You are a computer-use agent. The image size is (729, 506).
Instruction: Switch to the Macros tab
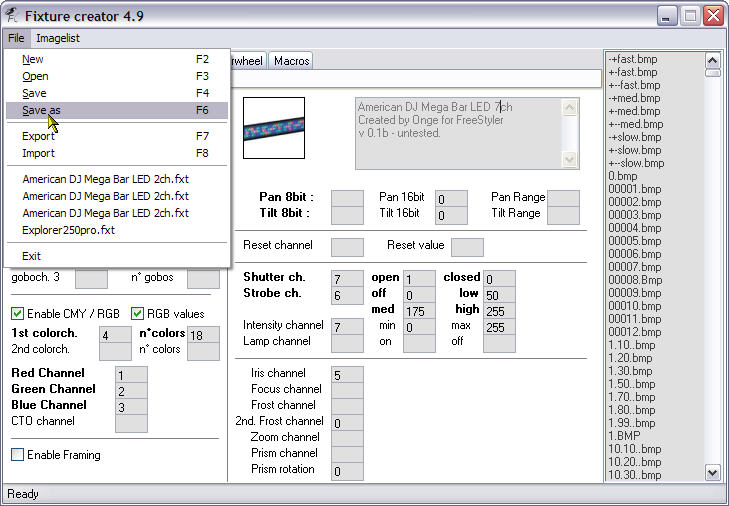tap(292, 61)
